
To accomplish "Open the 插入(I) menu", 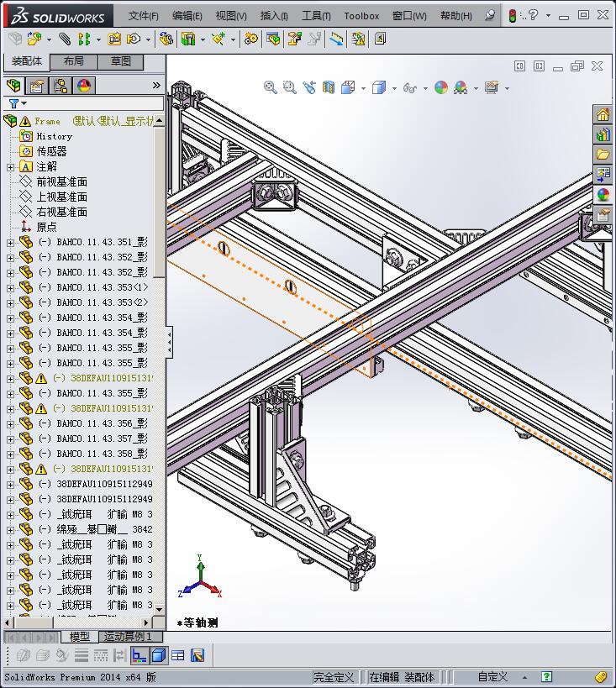I will click(x=274, y=16).
